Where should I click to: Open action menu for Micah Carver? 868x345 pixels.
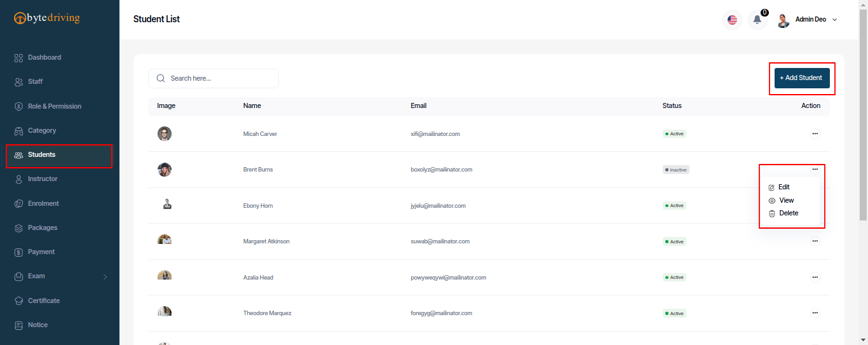click(x=815, y=134)
